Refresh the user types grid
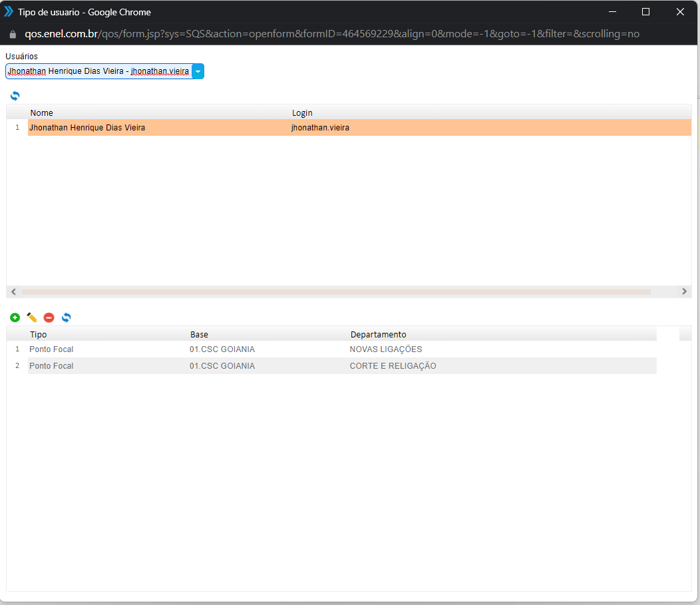Screen dimensions: 700x605 coord(66,318)
